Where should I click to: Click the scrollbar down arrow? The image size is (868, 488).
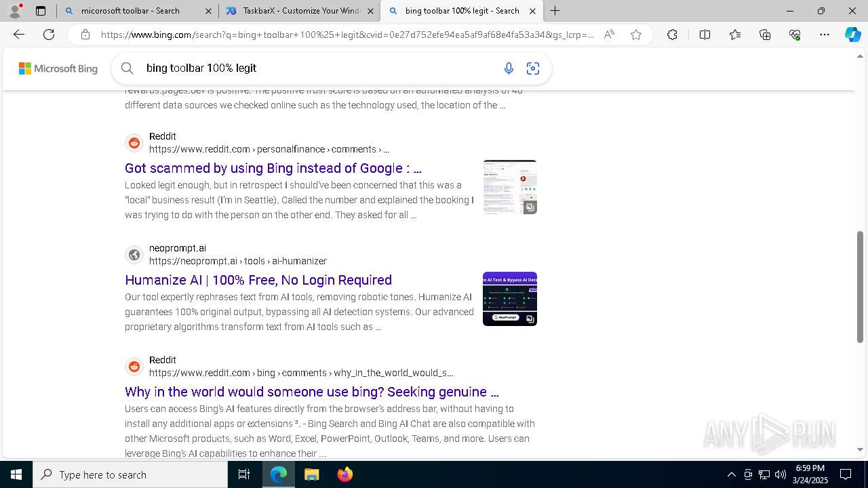pos(861,449)
